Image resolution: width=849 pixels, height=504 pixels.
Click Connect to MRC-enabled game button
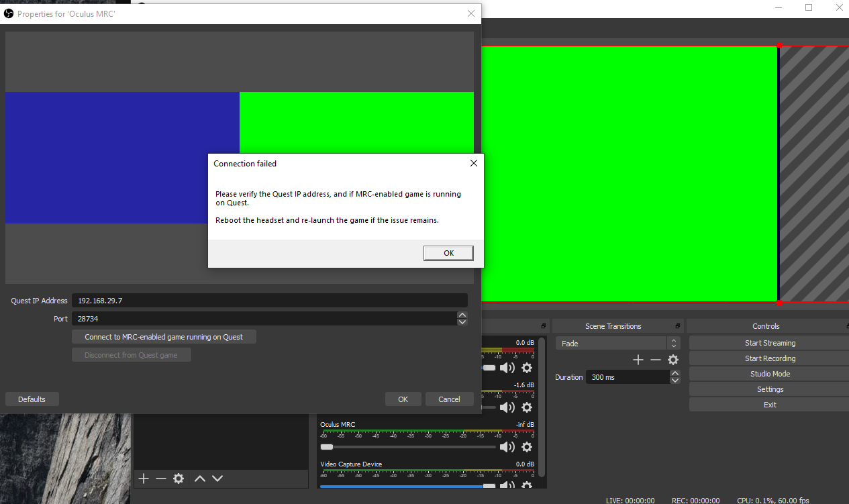[164, 337]
